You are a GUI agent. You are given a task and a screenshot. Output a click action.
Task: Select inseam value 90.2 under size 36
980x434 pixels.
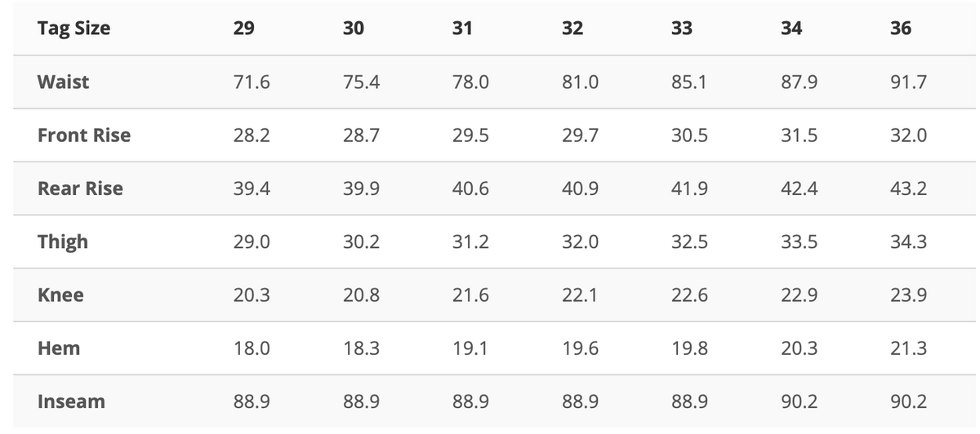[x=908, y=401]
